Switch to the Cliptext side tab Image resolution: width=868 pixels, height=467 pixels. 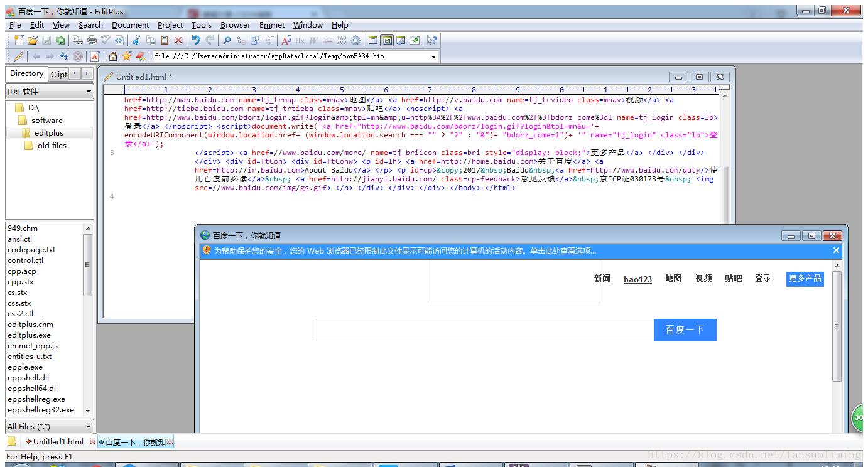pos(58,74)
